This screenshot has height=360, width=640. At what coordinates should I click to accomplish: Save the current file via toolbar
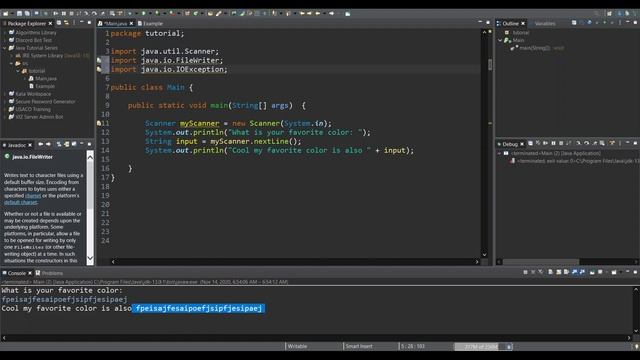click(19, 13)
